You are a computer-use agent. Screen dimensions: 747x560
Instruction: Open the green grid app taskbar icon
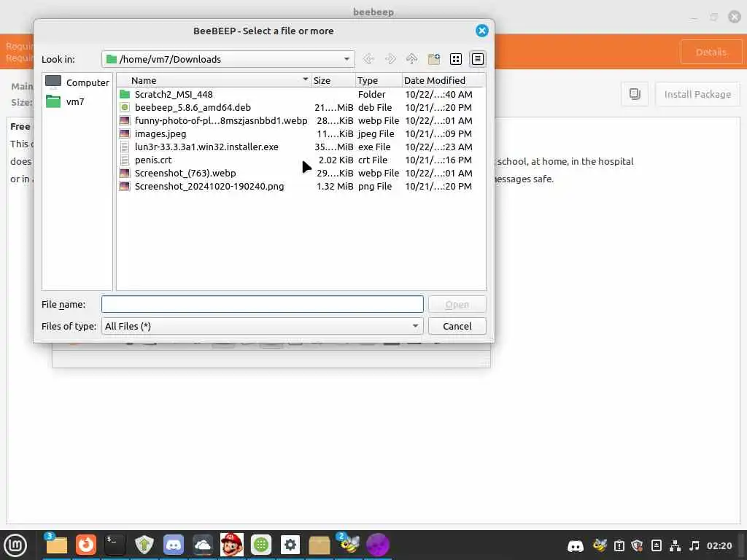pos(261,545)
